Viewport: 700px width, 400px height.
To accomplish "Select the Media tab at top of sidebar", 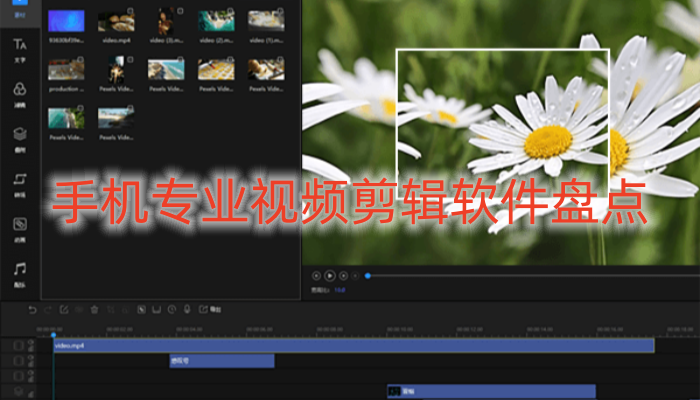I will tap(19, 8).
